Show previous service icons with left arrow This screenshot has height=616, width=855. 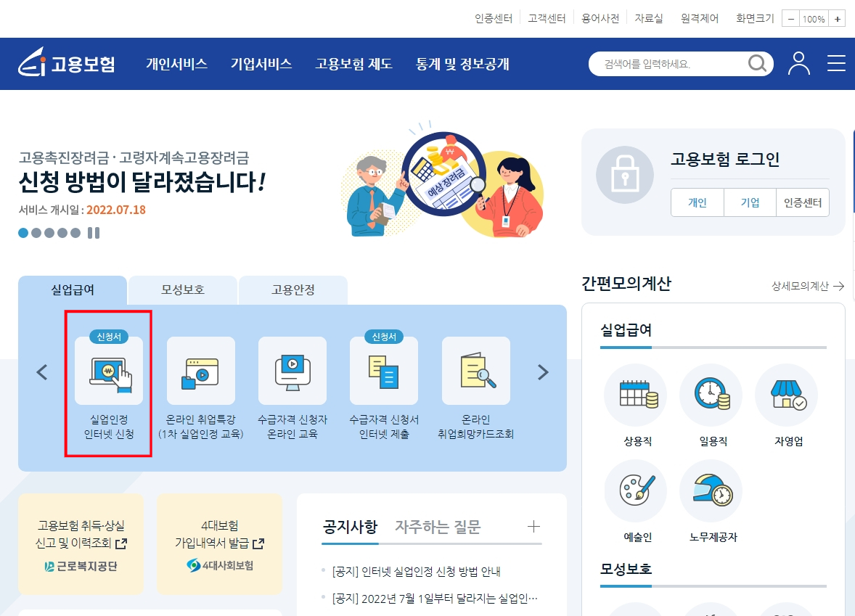42,372
